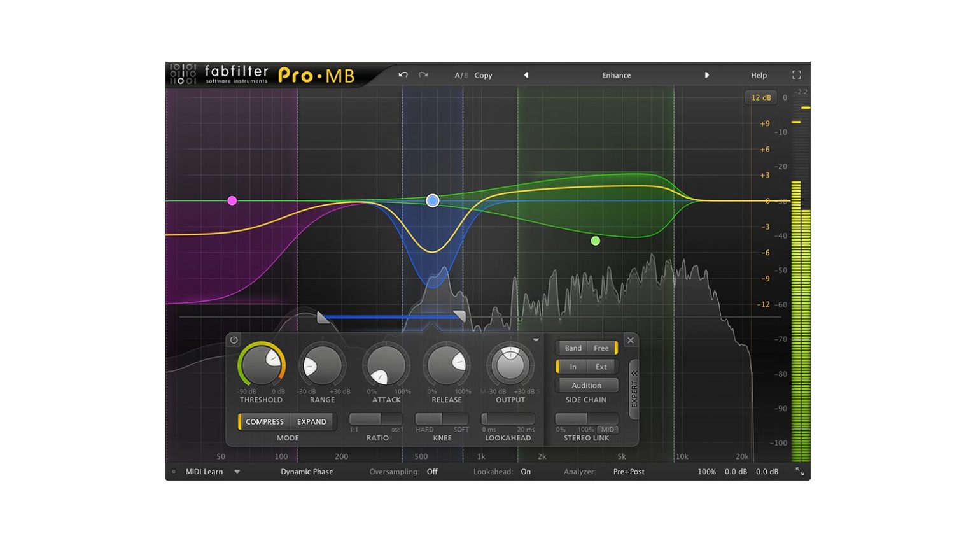
Task: Click the first 0.0 dB input level
Action: click(736, 472)
